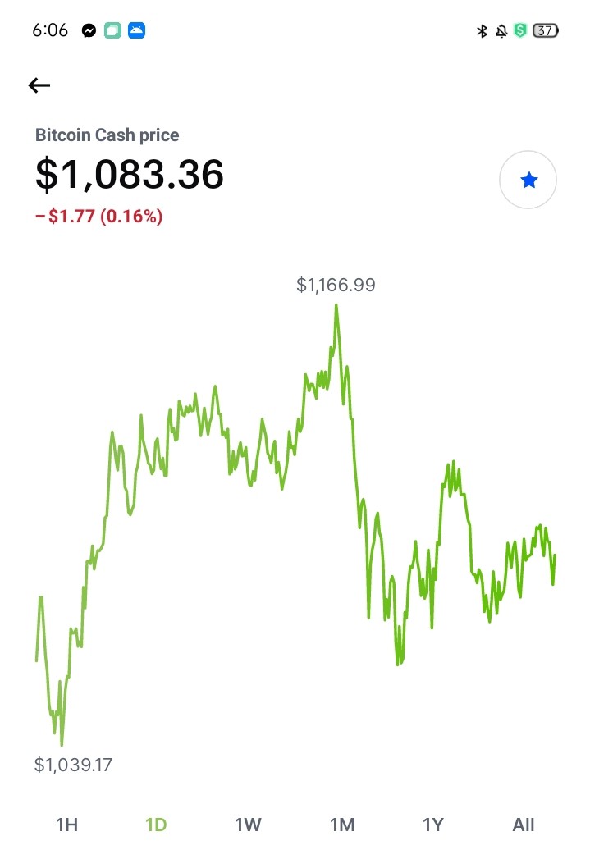Toggle the blue star watchlist button
Image resolution: width=590 pixels, height=868 pixels.
(528, 180)
